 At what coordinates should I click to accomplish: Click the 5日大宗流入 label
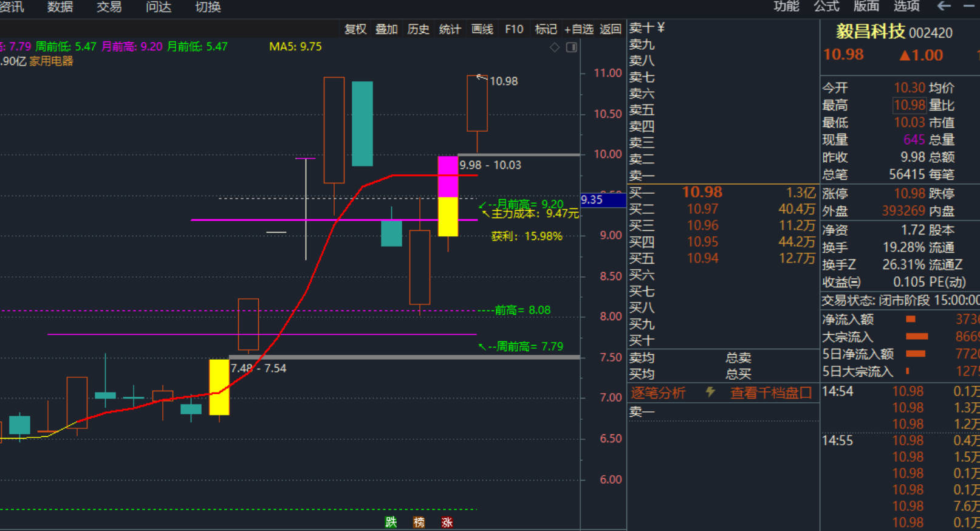point(857,372)
